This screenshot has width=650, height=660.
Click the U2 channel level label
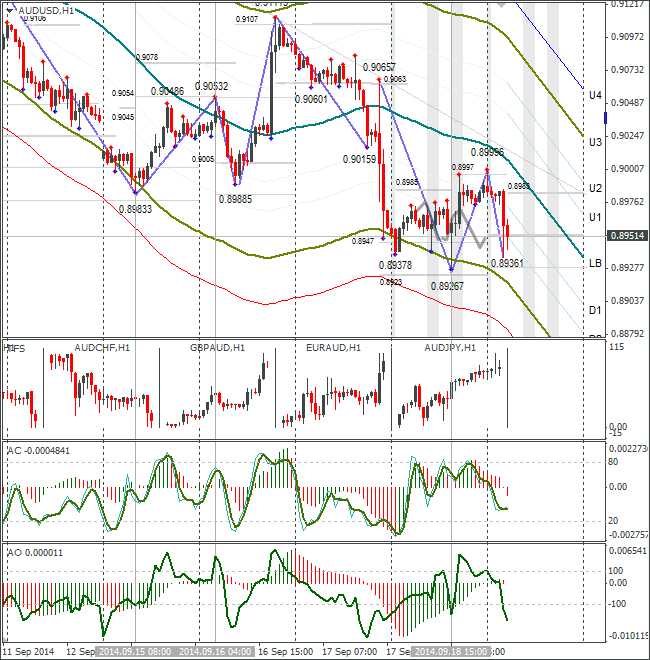595,188
